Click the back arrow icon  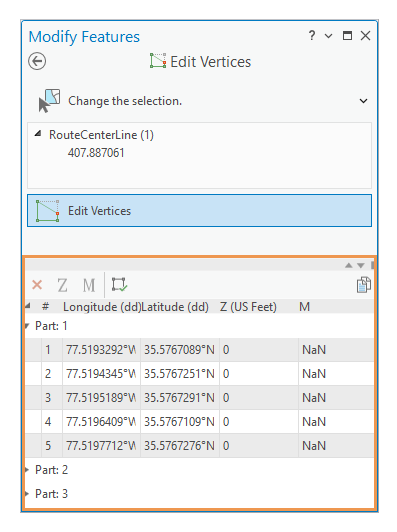37,61
